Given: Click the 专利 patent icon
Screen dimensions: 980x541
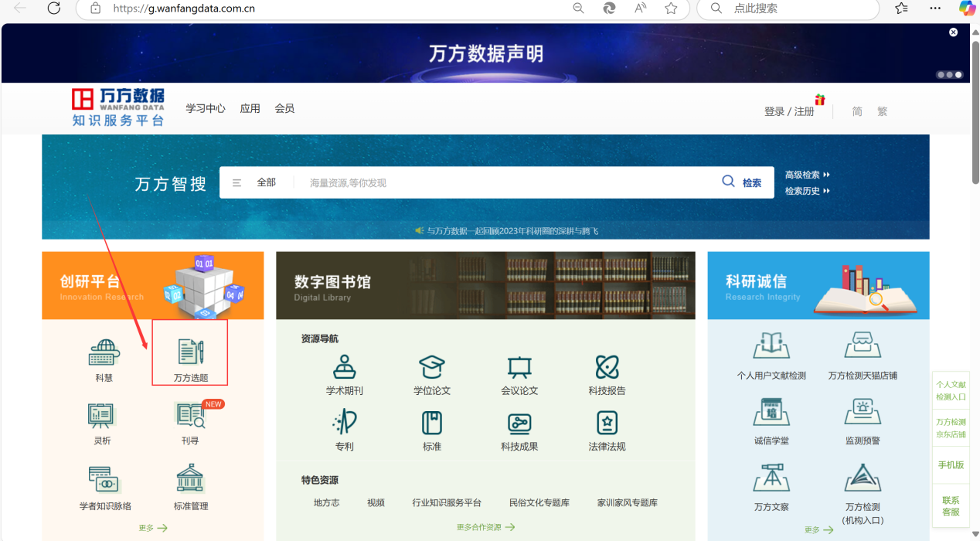Looking at the screenshot, I should [344, 423].
